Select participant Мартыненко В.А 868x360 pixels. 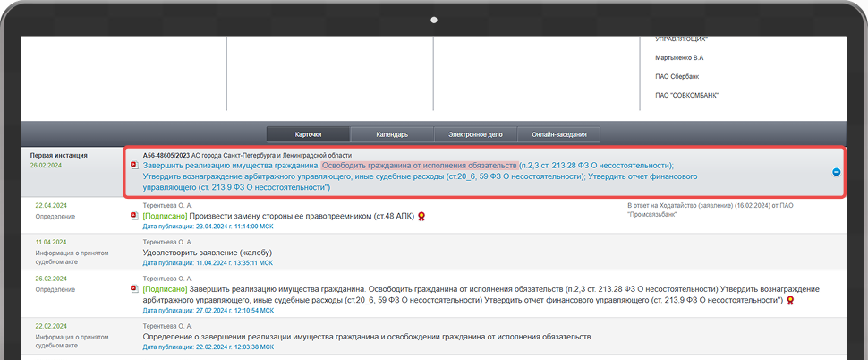click(x=679, y=58)
